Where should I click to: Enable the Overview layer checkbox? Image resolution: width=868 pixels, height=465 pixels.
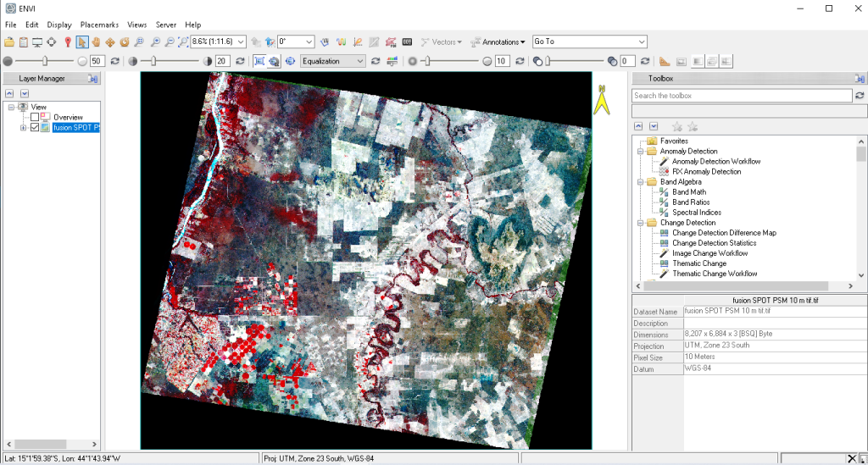pos(35,117)
